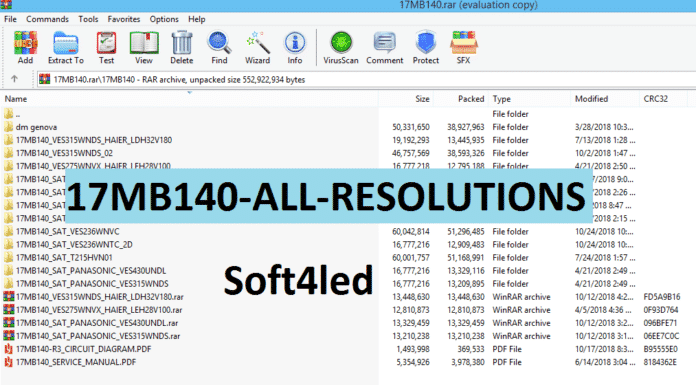This screenshot has width=696, height=385.
Task: Open the Favorites menu
Action: (124, 19)
